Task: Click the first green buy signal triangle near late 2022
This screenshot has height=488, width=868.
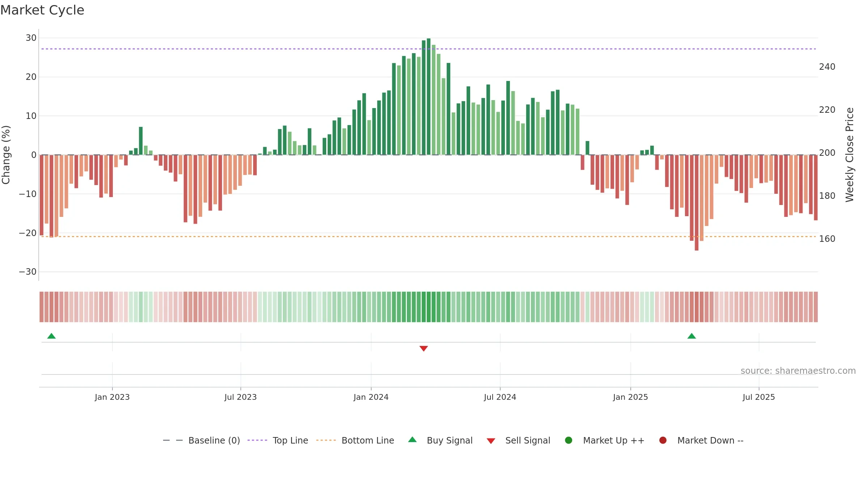Action: tap(51, 336)
